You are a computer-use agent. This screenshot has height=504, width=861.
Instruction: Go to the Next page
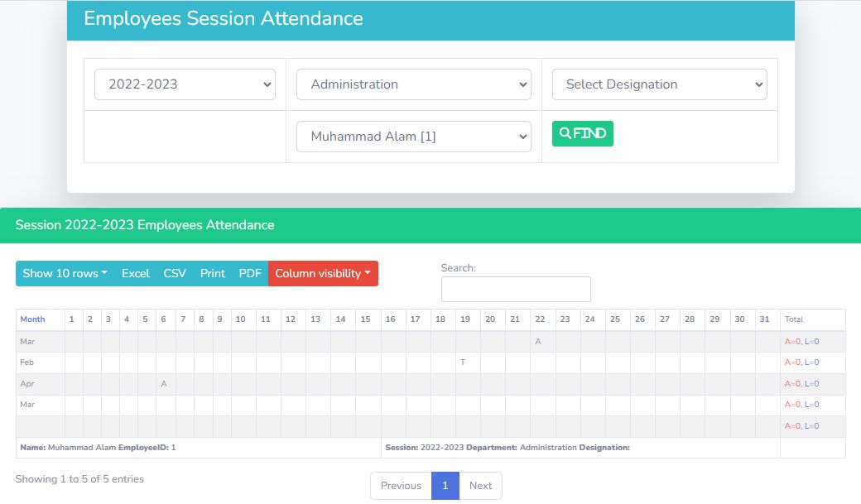pyautogui.click(x=480, y=486)
